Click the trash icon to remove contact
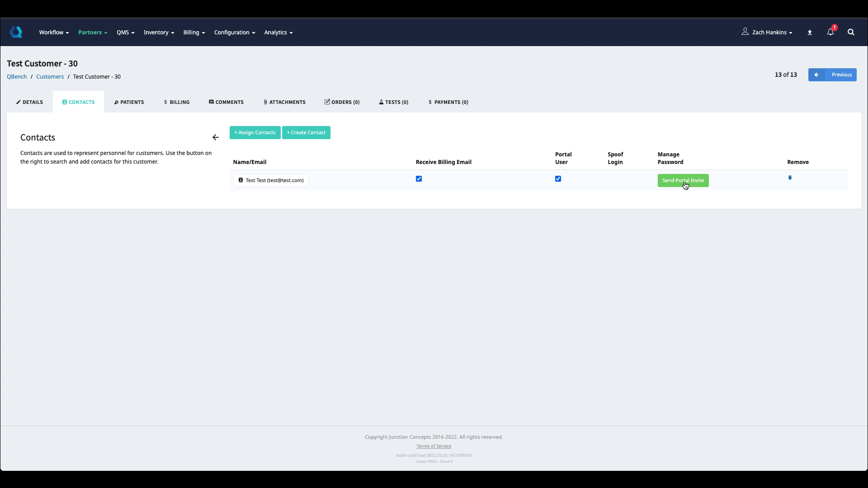 [x=790, y=178]
